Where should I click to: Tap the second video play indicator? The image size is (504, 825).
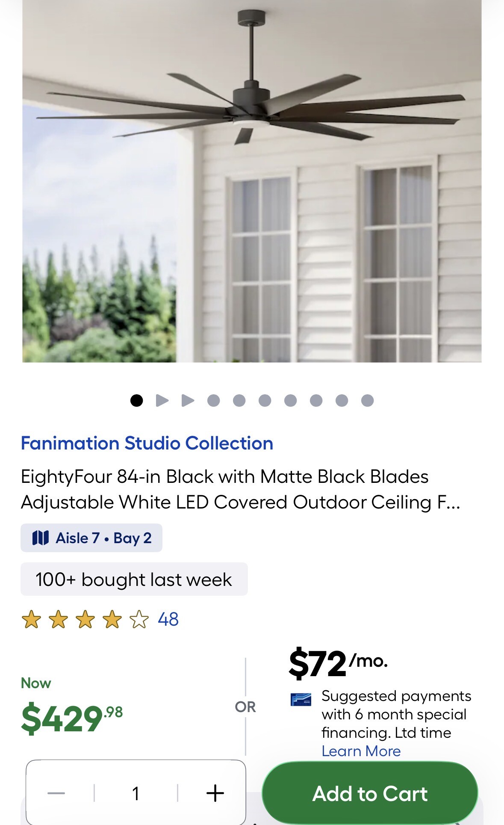[188, 401]
